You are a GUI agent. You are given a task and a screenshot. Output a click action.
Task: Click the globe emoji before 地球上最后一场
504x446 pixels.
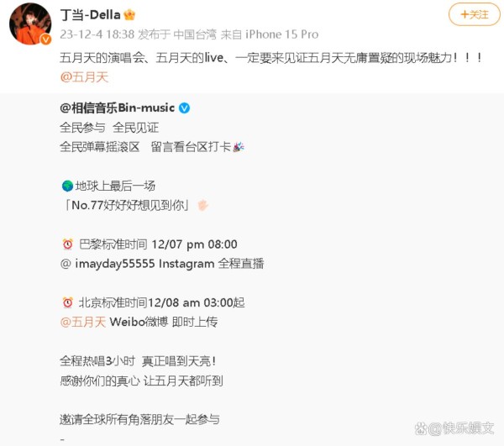(67, 186)
